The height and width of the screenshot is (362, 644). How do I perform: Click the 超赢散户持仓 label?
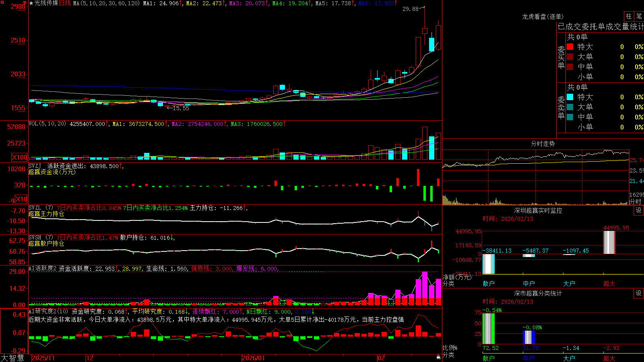tap(46, 243)
